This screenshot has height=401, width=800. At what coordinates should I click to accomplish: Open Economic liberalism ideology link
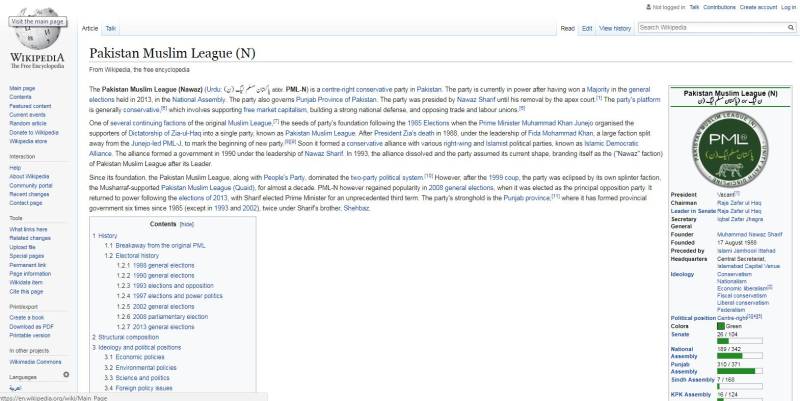[x=742, y=289]
